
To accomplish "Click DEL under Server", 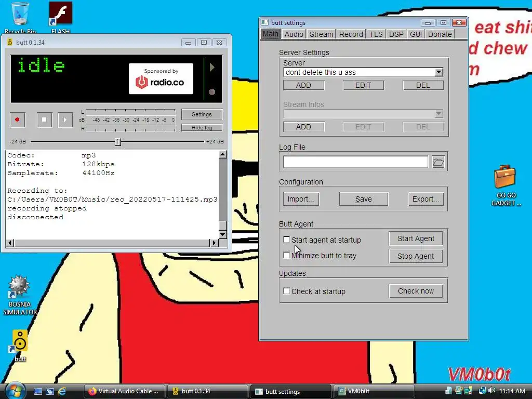I will point(423,85).
